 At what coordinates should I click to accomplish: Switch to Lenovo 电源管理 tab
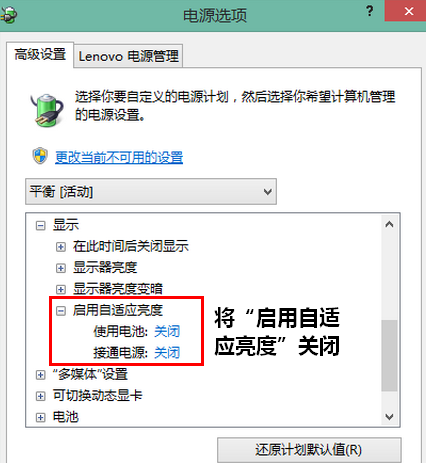click(128, 56)
